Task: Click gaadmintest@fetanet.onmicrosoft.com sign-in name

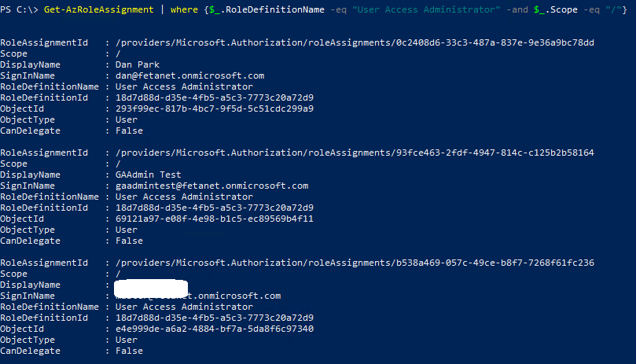Action: 211,186
